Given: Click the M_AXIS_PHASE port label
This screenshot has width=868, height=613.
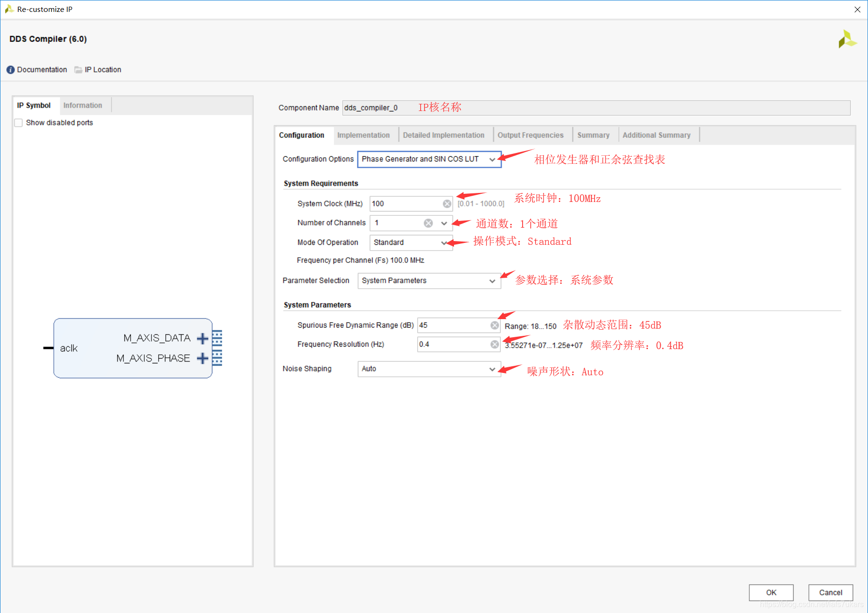Looking at the screenshot, I should point(153,358).
